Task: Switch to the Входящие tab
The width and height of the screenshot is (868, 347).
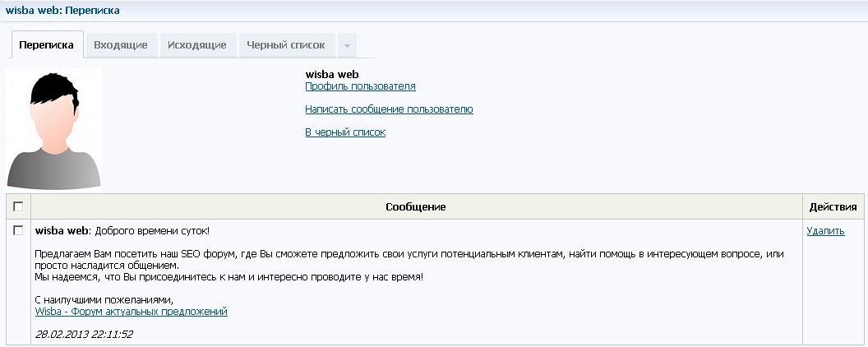Action: (121, 45)
